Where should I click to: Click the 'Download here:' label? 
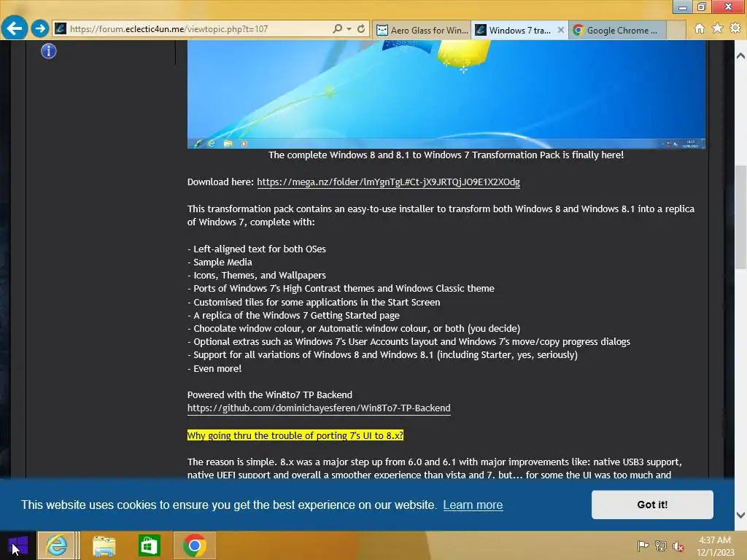click(x=220, y=182)
